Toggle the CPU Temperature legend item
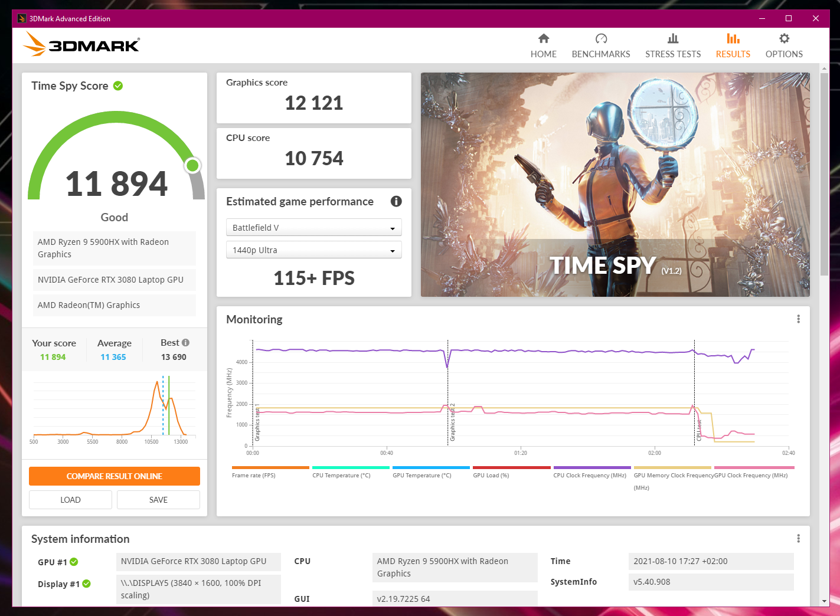840x616 pixels. (x=351, y=472)
